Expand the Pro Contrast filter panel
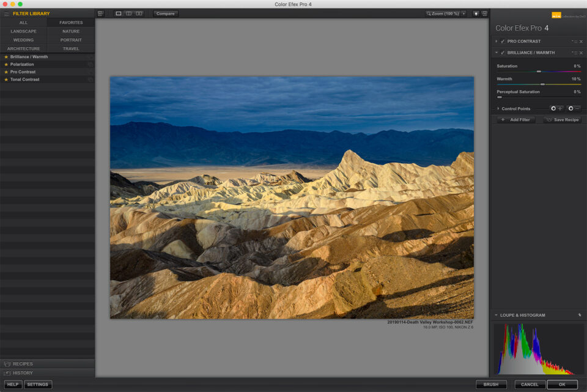Screen dimensions: 587x392 [x=496, y=42]
